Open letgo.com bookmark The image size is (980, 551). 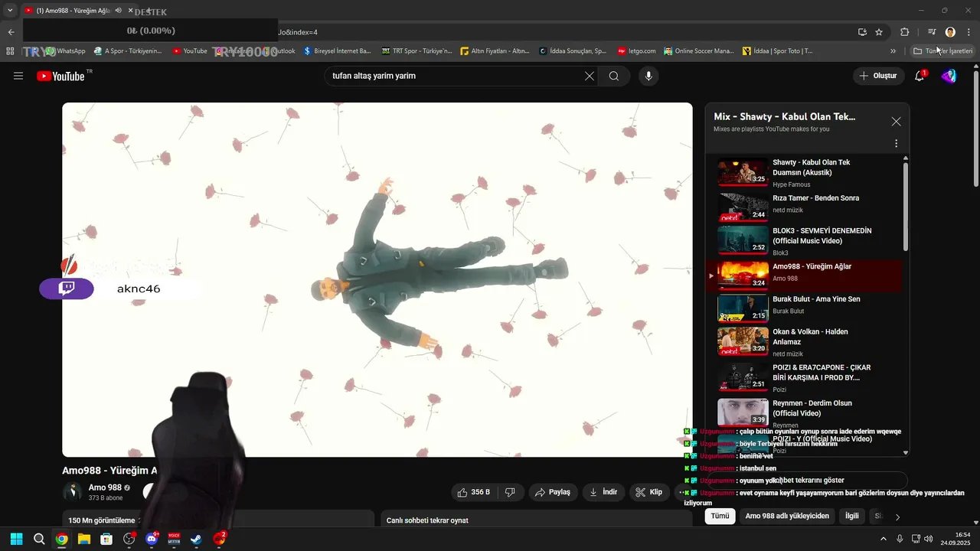pos(636,51)
